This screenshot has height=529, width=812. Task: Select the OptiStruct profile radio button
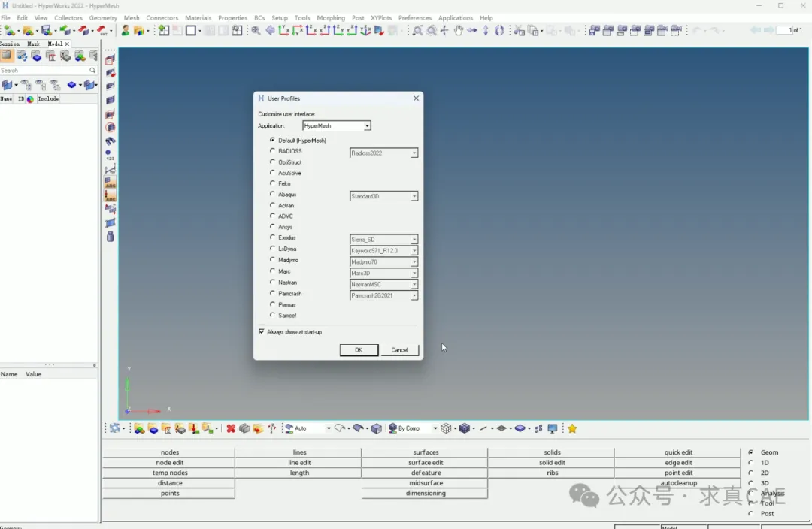(272, 162)
